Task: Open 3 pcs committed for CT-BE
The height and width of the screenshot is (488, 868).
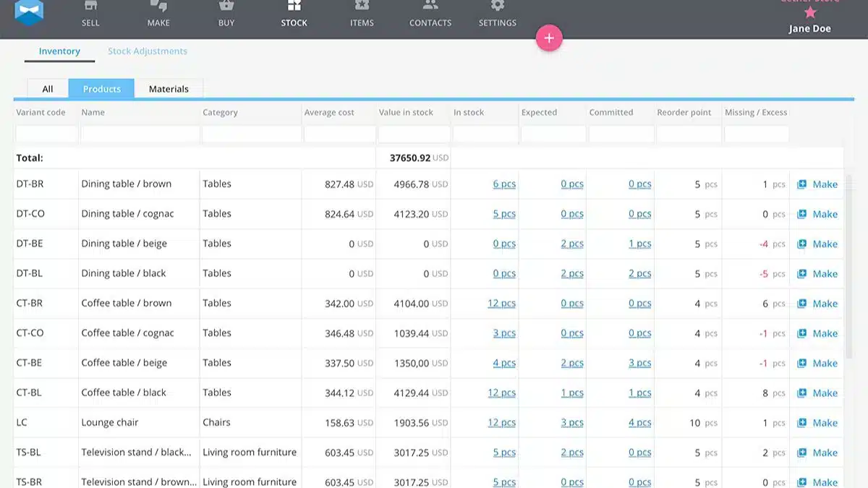Action: tap(640, 363)
